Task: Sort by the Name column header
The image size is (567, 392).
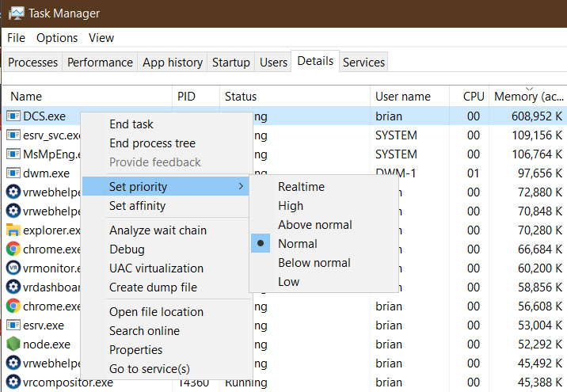Action: coord(87,96)
